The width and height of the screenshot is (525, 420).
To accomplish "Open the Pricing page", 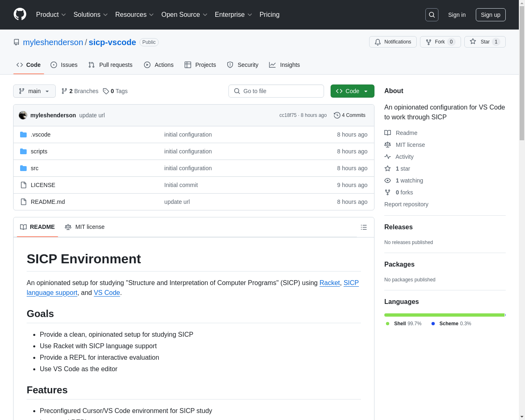I will pos(269,15).
